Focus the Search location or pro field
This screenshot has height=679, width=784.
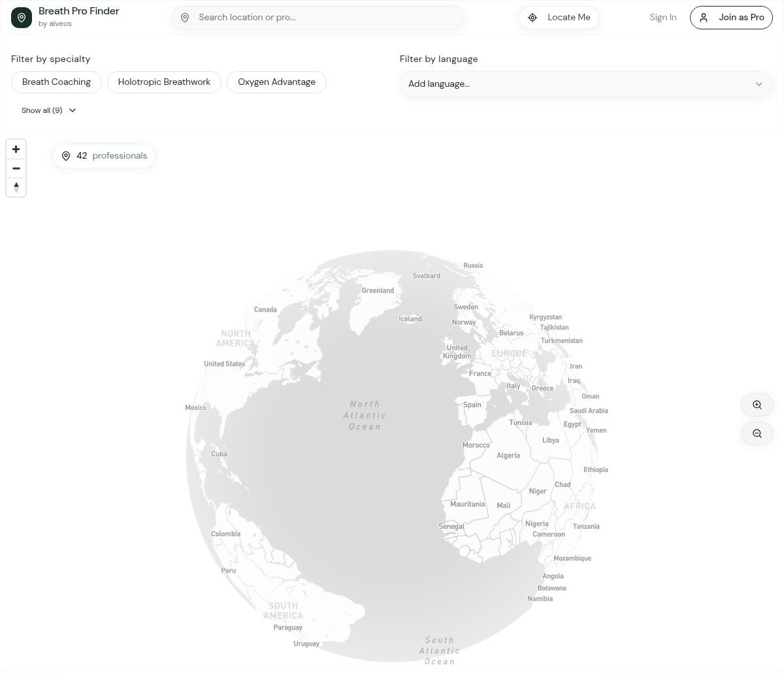(318, 18)
